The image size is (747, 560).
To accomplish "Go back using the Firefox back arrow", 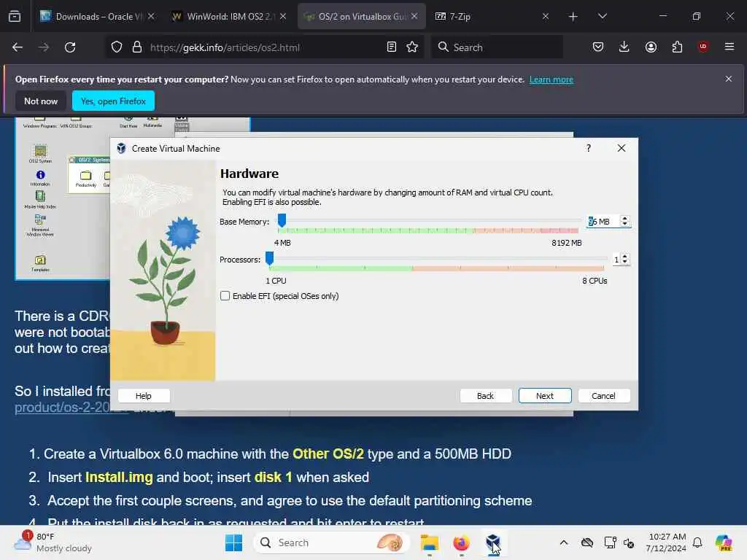I will (18, 47).
